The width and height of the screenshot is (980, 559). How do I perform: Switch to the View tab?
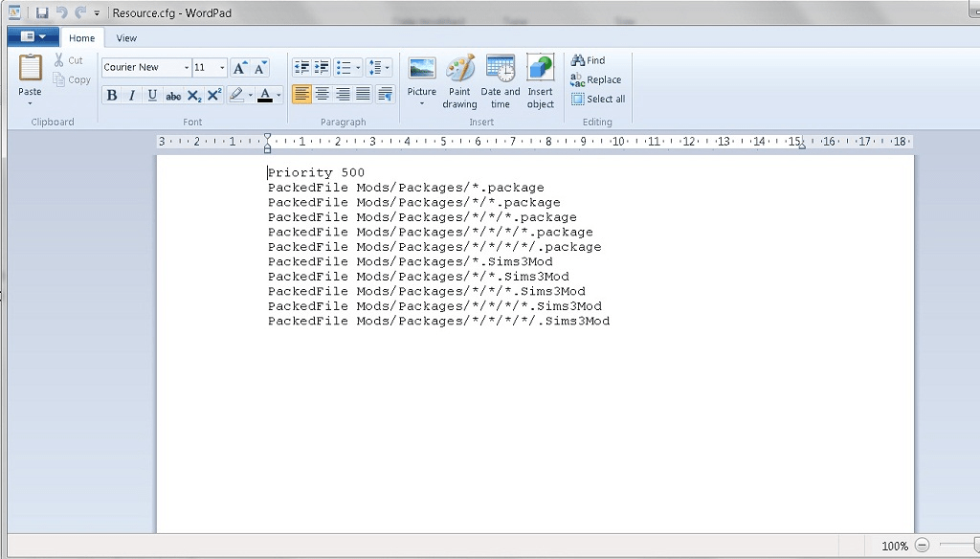point(125,38)
